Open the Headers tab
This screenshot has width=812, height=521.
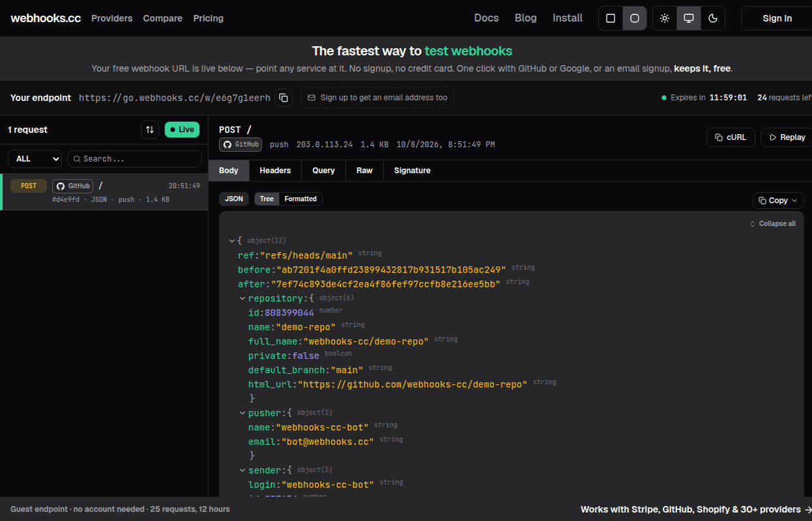coord(275,171)
